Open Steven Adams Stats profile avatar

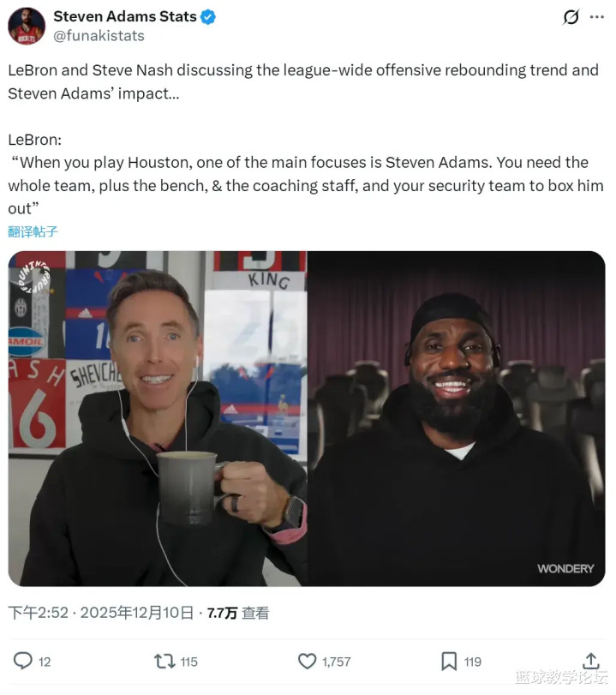click(x=27, y=27)
